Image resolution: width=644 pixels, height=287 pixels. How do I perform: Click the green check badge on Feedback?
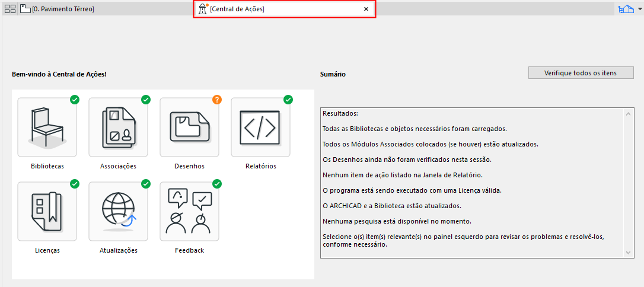point(217,184)
